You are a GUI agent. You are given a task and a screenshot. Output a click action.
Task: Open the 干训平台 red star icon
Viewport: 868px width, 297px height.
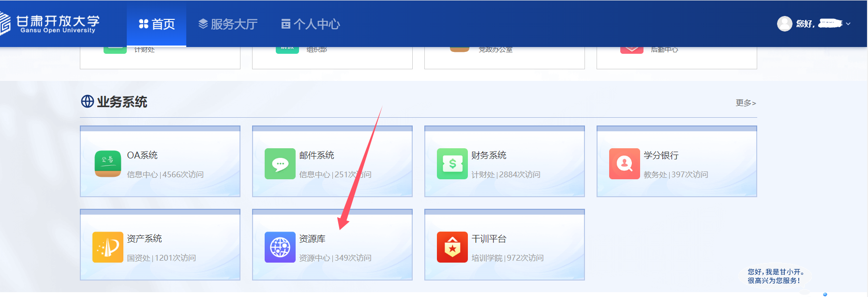[452, 247]
